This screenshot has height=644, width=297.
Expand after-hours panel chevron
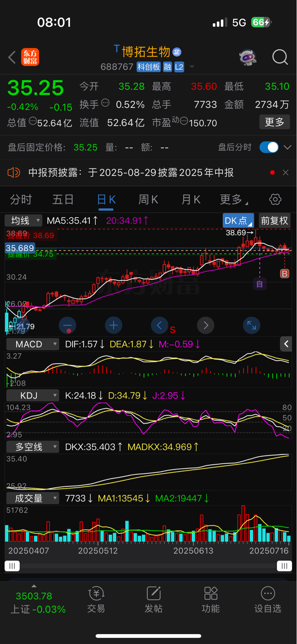tap(287, 147)
